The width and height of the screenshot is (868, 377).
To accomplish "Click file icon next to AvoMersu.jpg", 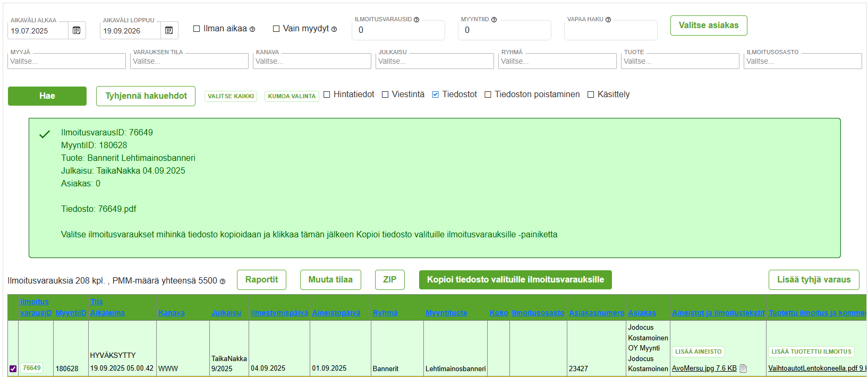I will (743, 369).
